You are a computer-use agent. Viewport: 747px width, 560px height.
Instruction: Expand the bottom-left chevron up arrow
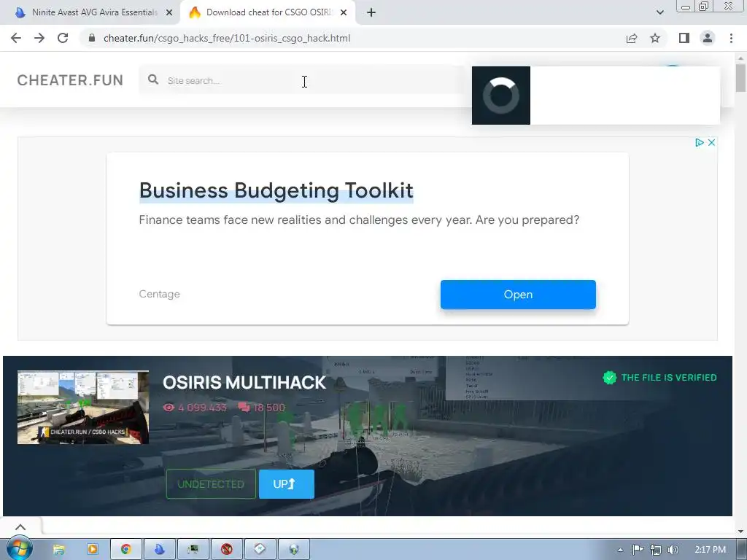pyautogui.click(x=20, y=527)
